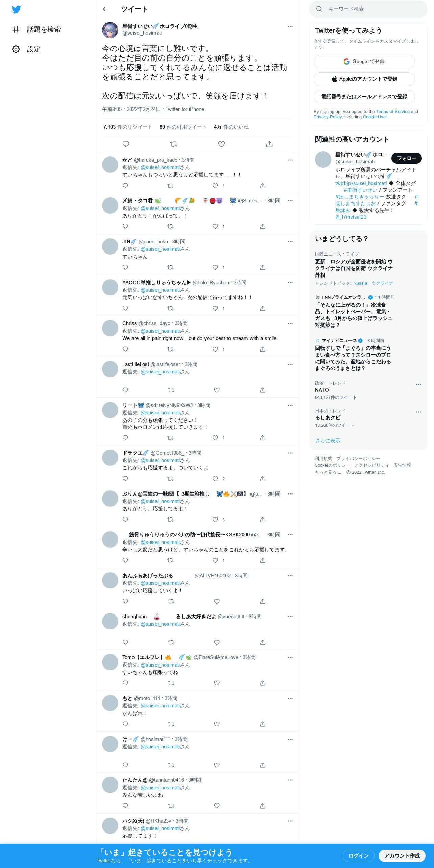Retweet the reply from Chriss
Viewport: 434px width, 868px height.
(170, 349)
